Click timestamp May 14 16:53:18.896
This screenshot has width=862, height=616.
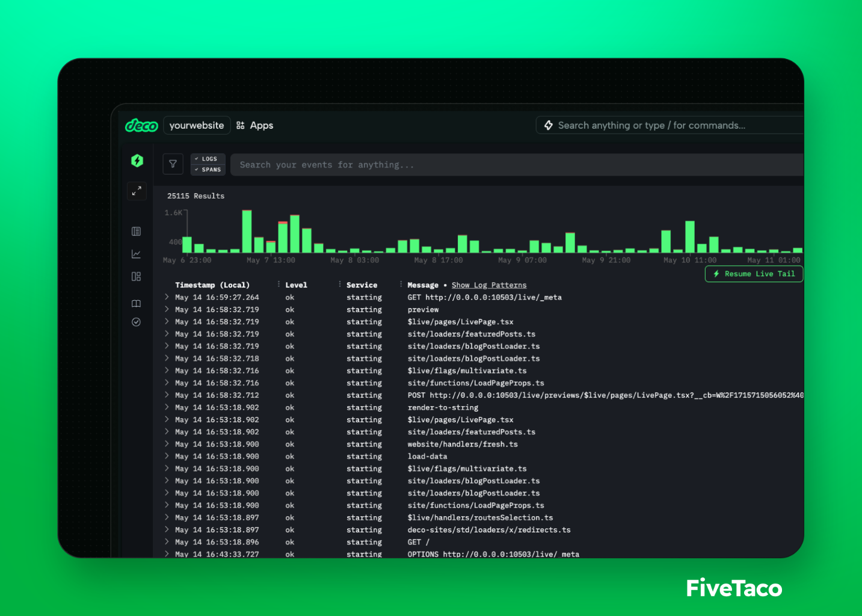pos(217,542)
